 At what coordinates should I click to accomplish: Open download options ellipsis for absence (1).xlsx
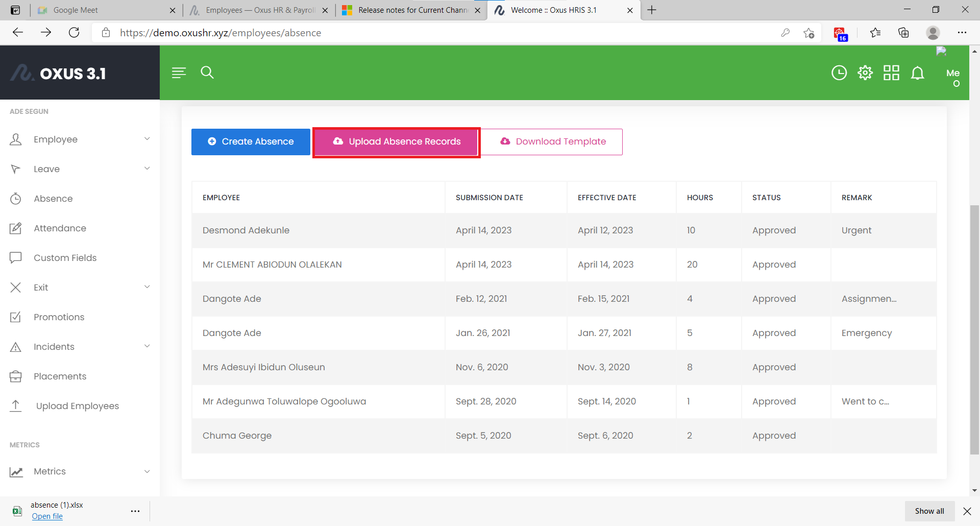[135, 511]
